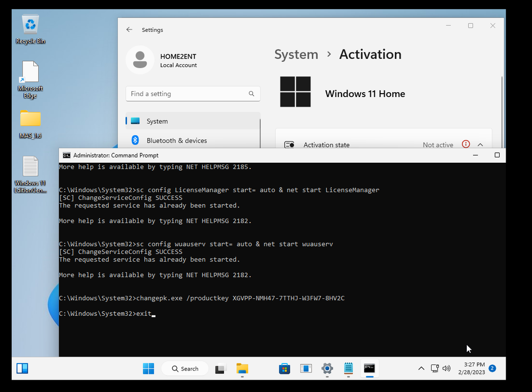Click the taskbar Search box

pyautogui.click(x=185, y=368)
